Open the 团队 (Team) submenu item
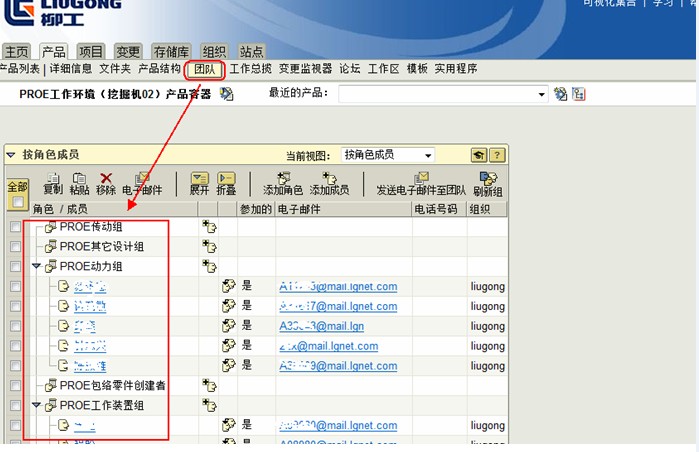 pos(204,69)
